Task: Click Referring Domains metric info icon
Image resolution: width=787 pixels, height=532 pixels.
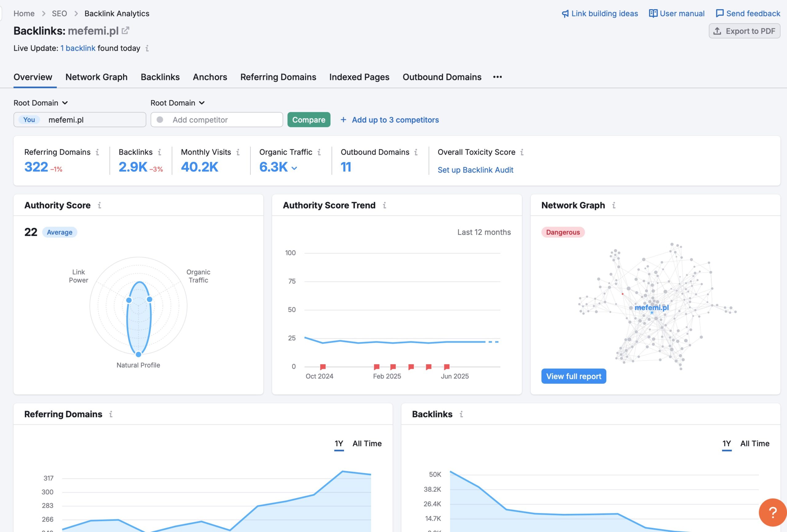Action: click(x=97, y=152)
